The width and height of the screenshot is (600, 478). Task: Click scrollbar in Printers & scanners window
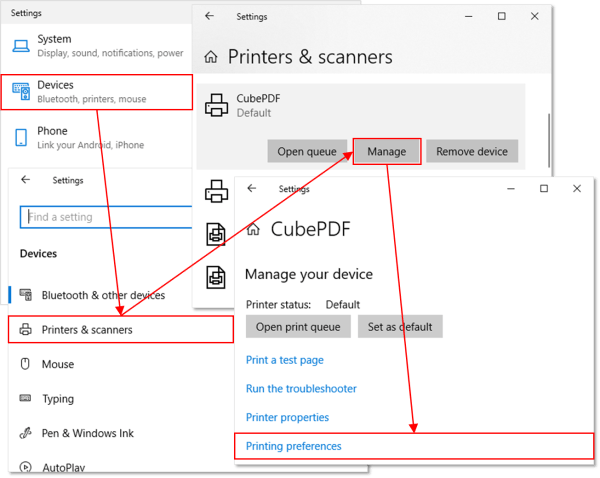pos(549,140)
